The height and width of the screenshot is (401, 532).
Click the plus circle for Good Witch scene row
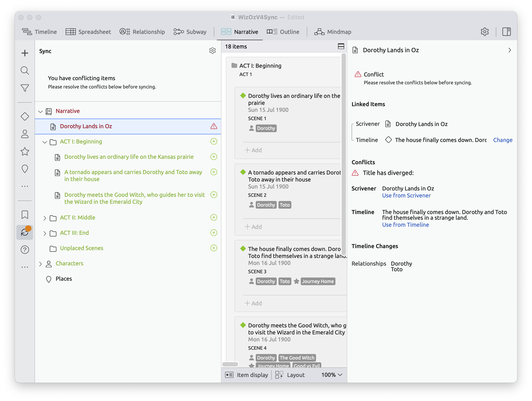[214, 194]
